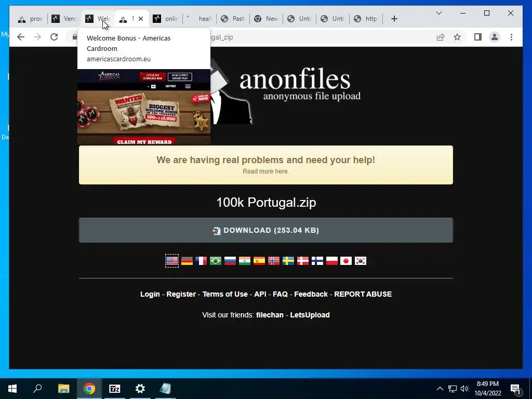Select the French flag language

pos(201,261)
